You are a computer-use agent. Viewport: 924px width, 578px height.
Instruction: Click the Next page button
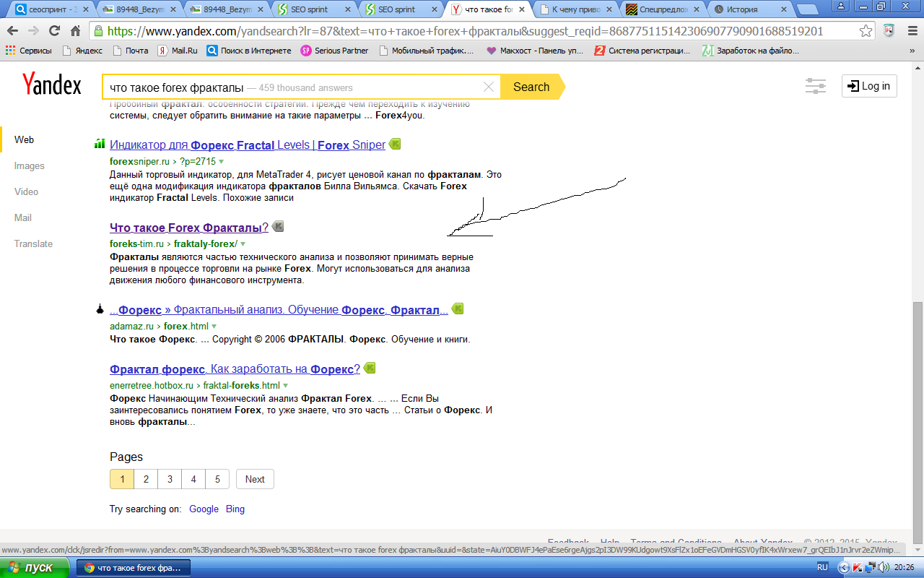(255, 479)
